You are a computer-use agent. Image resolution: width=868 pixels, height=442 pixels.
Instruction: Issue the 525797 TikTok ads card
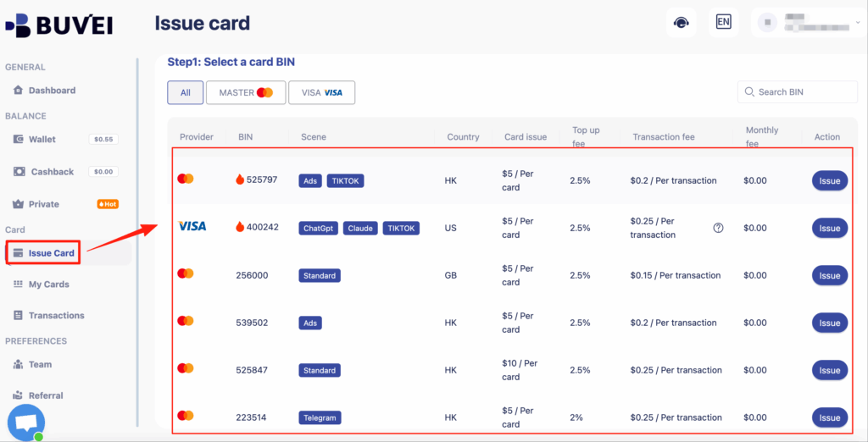coord(829,180)
